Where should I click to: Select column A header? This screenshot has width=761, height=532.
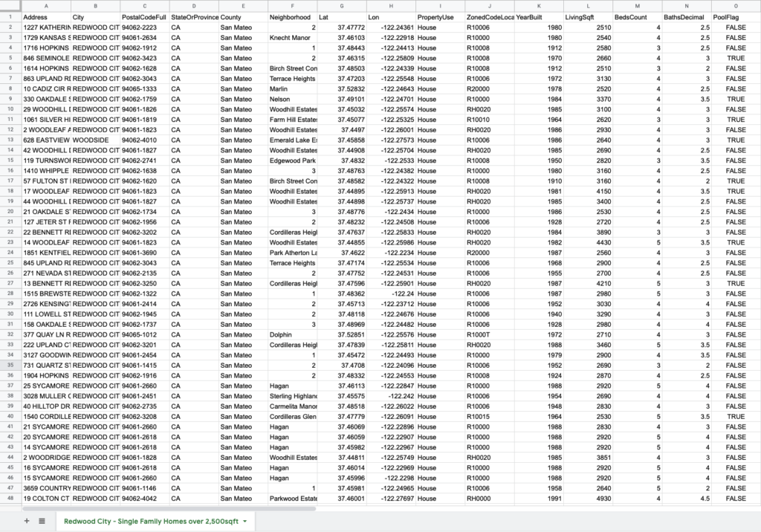(x=46, y=6)
